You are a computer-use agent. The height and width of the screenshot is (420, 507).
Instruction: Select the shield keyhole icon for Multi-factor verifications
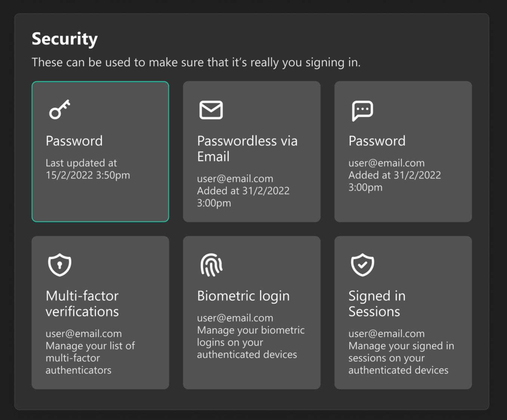click(x=59, y=265)
